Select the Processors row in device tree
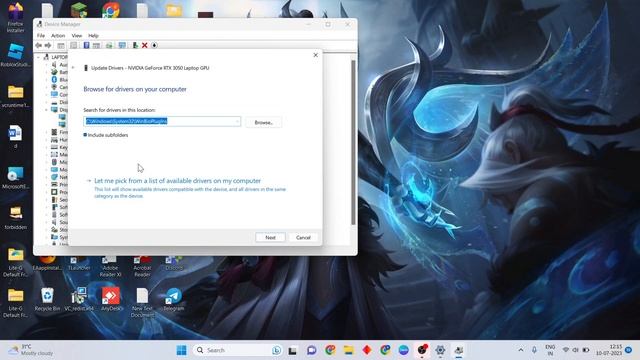 (60, 192)
